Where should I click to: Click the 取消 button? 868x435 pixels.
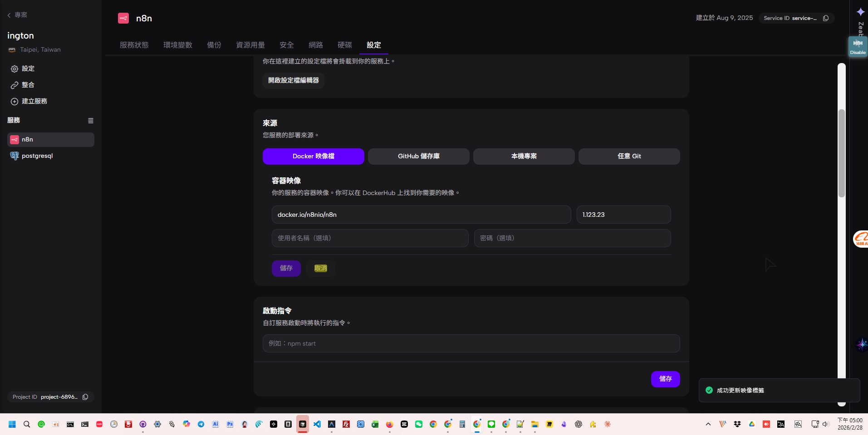pyautogui.click(x=321, y=269)
